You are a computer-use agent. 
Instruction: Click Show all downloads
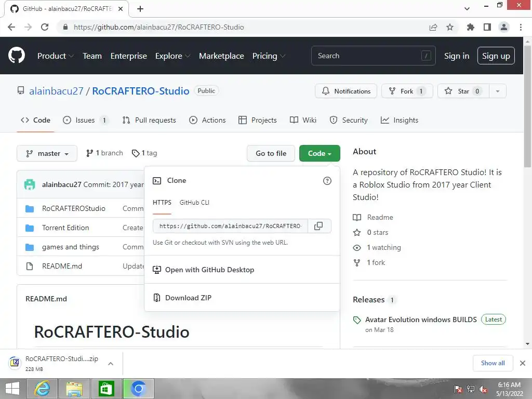click(493, 363)
